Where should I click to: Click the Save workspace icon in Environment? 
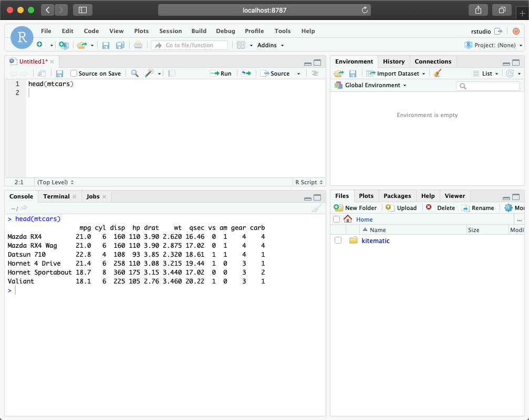tap(352, 73)
